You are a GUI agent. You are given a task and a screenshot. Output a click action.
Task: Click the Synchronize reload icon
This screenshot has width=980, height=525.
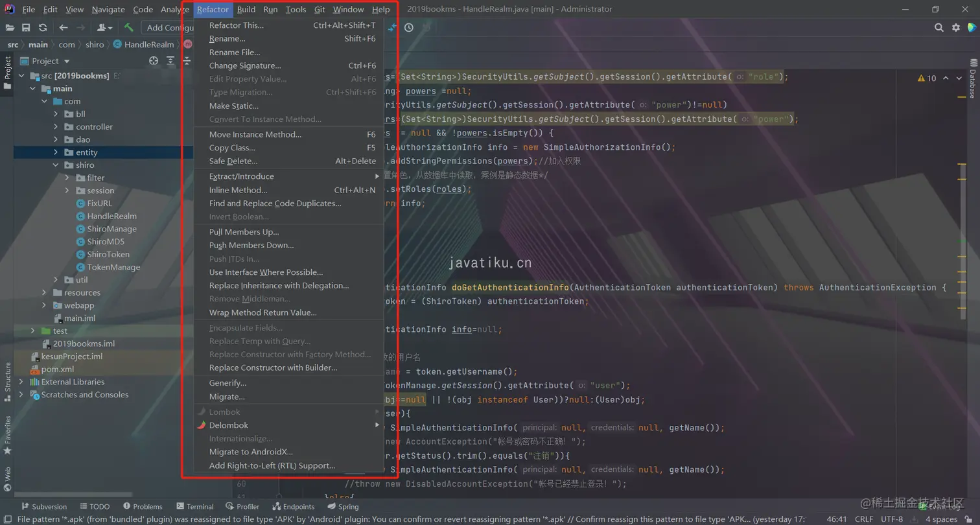point(43,28)
